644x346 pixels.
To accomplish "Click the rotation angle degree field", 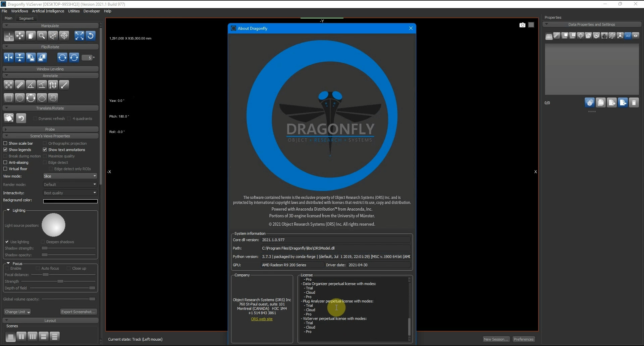I will pyautogui.click(x=87, y=58).
